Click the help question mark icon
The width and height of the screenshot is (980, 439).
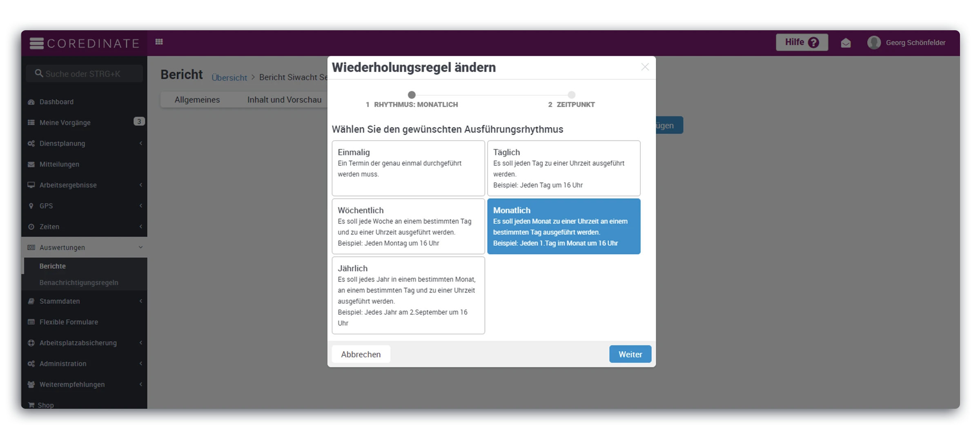(813, 43)
